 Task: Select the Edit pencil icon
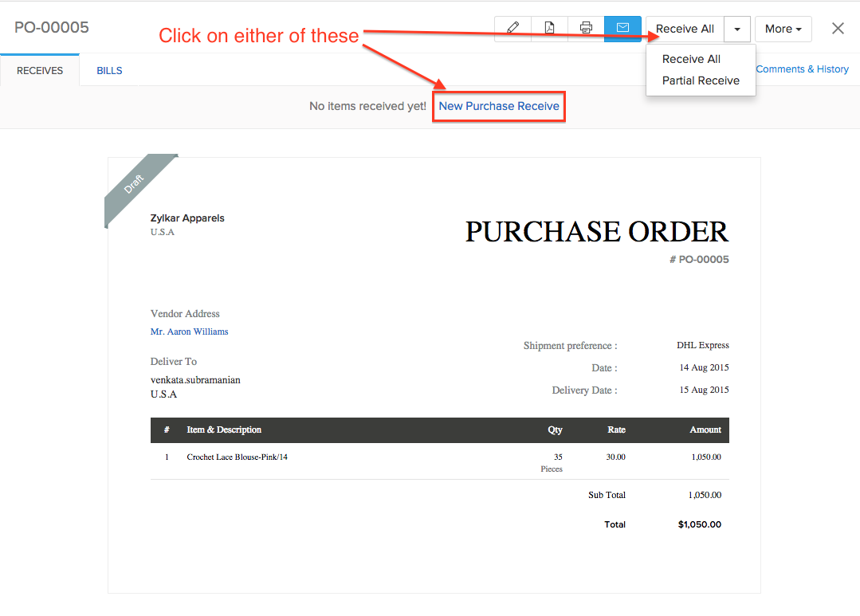point(512,29)
